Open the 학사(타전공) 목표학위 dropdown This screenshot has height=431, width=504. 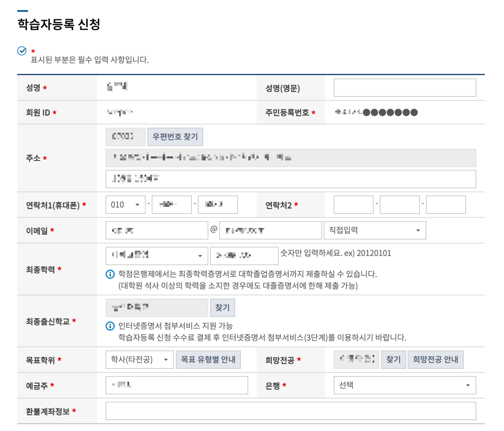point(140,359)
